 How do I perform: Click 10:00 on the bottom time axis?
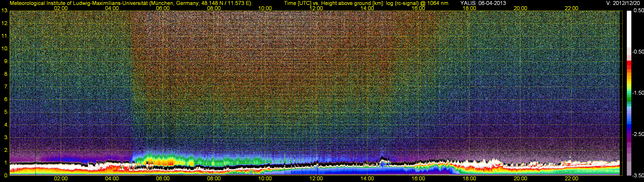coord(265,179)
